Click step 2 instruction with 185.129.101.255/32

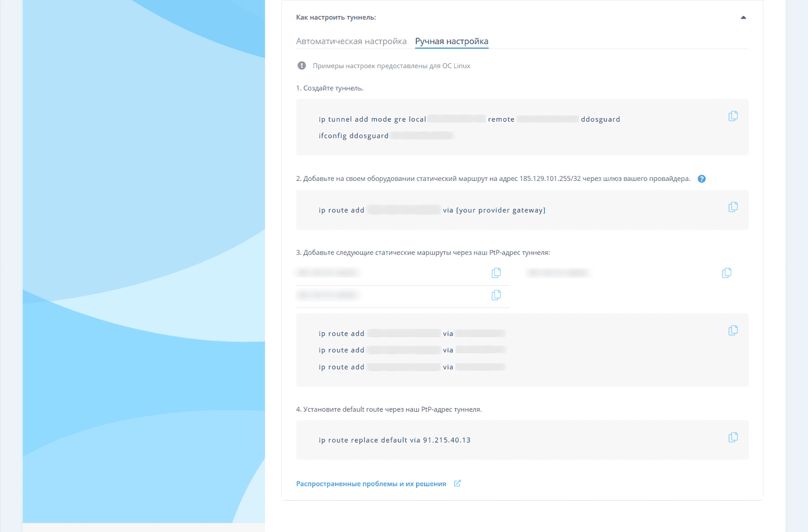[x=493, y=179]
